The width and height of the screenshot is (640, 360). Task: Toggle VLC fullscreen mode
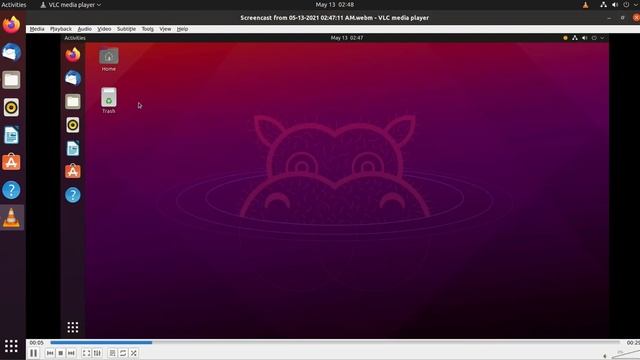[x=87, y=353]
